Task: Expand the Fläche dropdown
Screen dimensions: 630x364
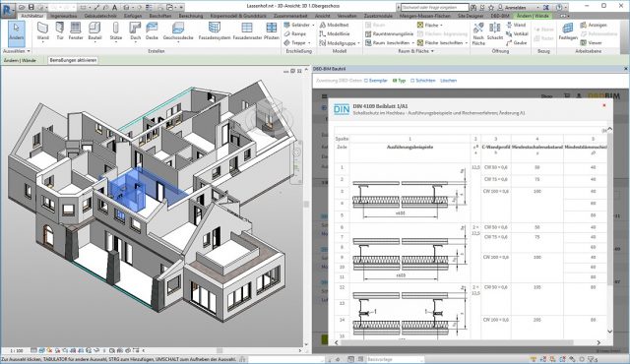Action: tap(441, 25)
